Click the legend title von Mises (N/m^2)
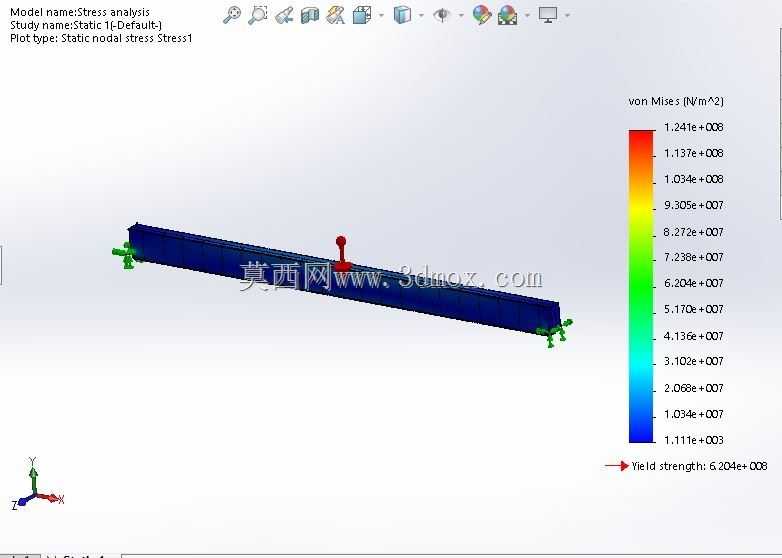 tap(676, 101)
